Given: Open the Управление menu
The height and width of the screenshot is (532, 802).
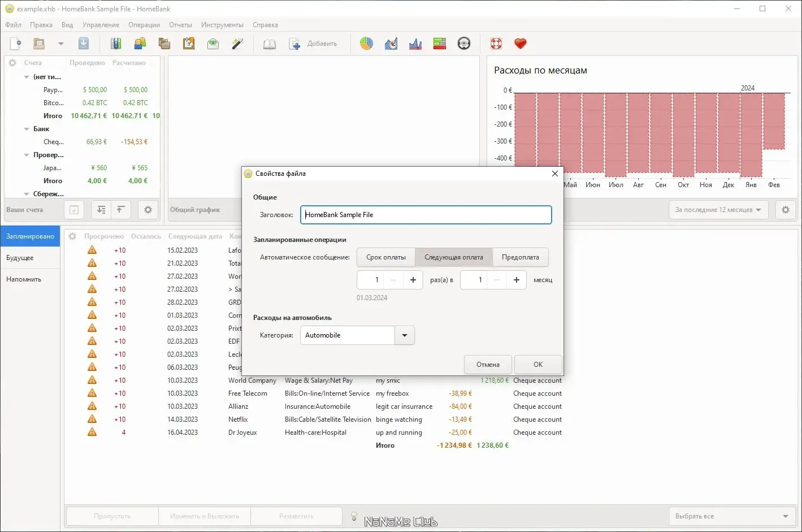Looking at the screenshot, I should (101, 25).
